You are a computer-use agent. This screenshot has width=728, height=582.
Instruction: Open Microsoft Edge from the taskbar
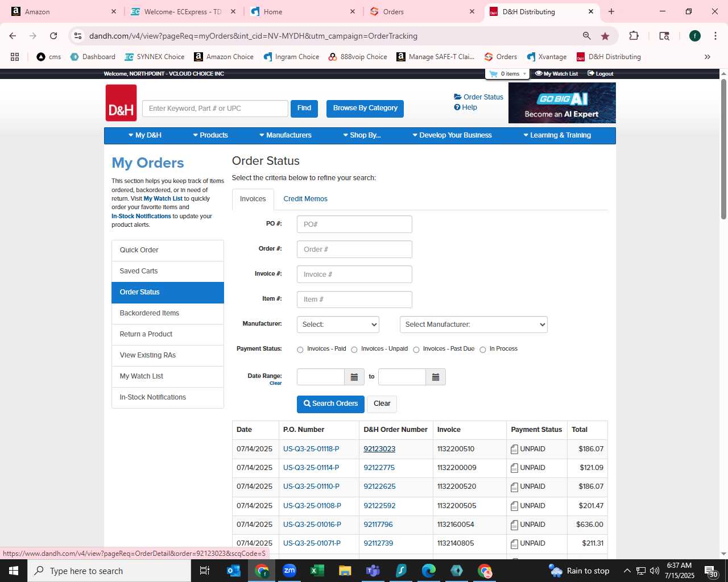429,571
